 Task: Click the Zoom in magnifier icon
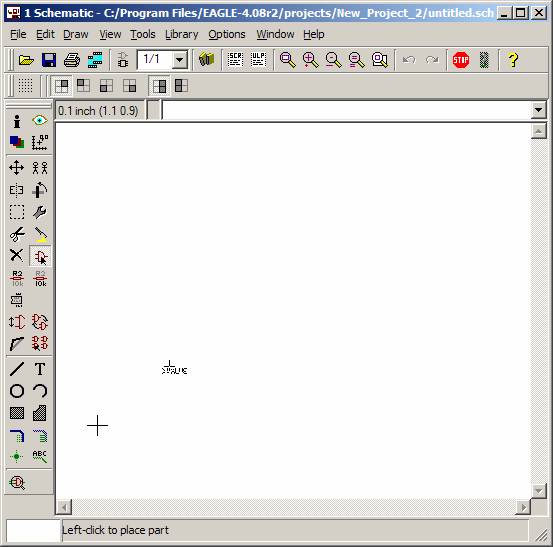[310, 60]
